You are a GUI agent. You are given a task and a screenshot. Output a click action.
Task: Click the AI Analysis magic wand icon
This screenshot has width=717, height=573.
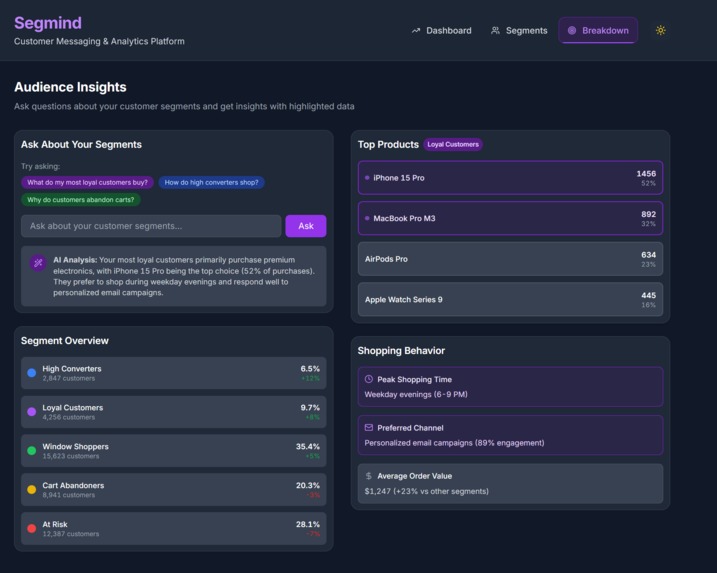(x=38, y=263)
